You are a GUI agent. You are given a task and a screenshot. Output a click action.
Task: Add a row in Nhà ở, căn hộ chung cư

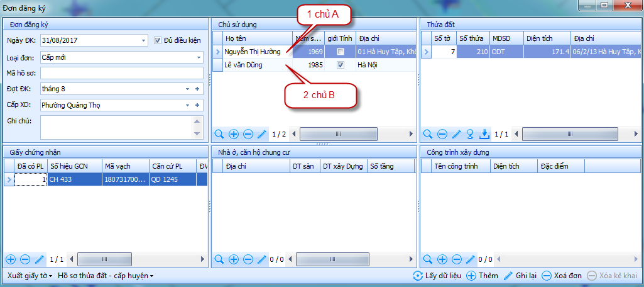(234, 259)
